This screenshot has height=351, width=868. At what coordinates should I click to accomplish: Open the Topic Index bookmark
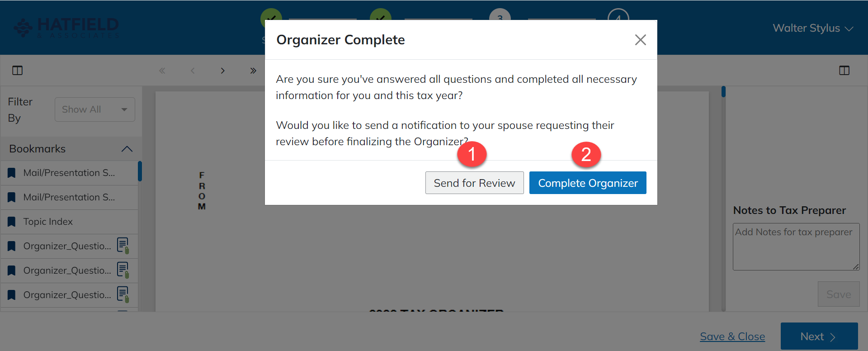(48, 222)
